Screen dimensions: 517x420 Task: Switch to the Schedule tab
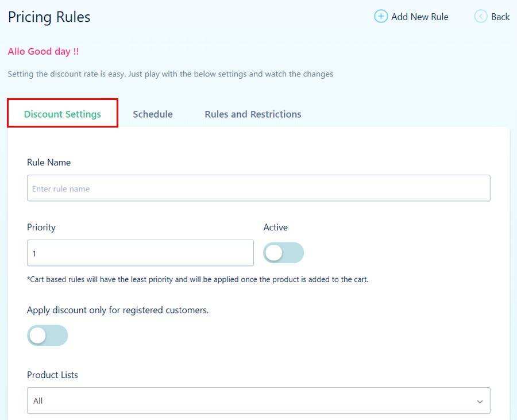point(153,114)
